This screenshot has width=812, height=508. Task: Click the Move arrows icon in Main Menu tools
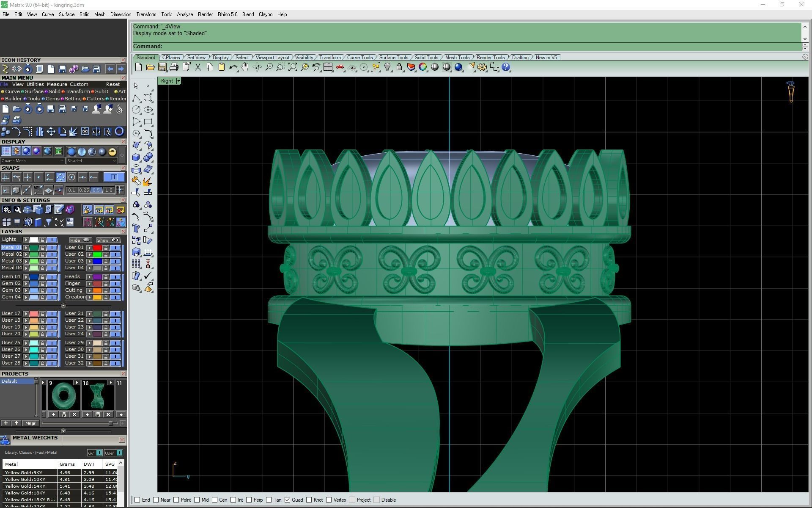[51, 132]
